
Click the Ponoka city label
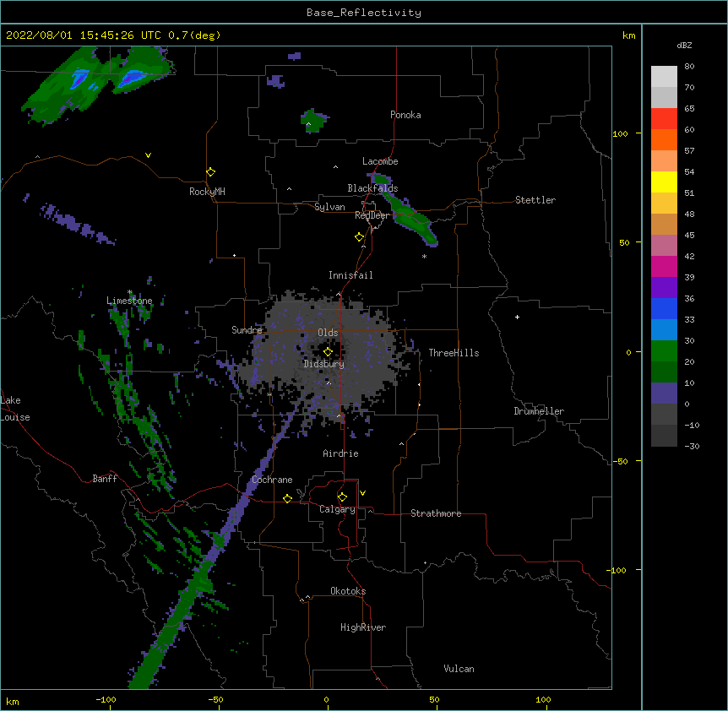click(x=405, y=115)
